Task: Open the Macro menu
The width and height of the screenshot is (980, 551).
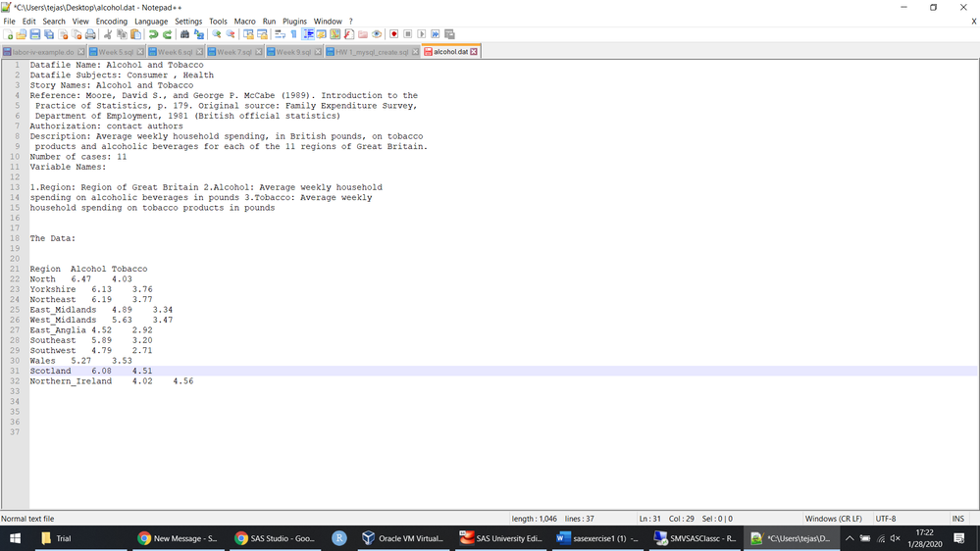Action: click(x=244, y=22)
